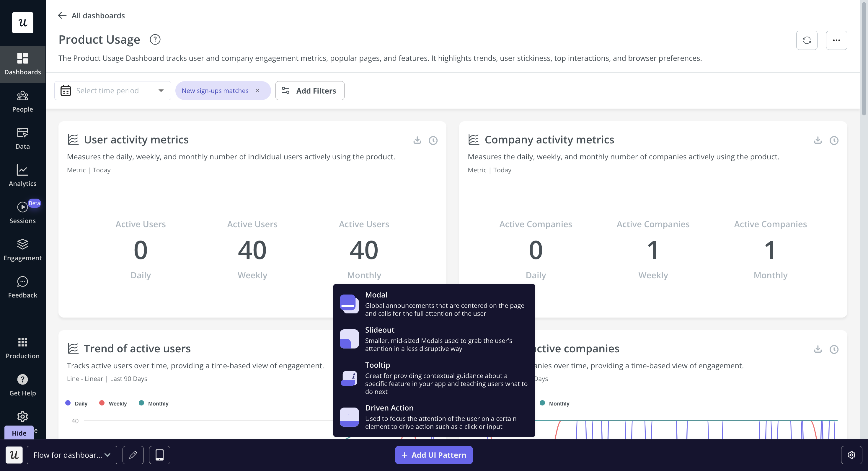Image resolution: width=868 pixels, height=471 pixels.
Task: Click the refresh icon on dashboard
Action: [807, 40]
